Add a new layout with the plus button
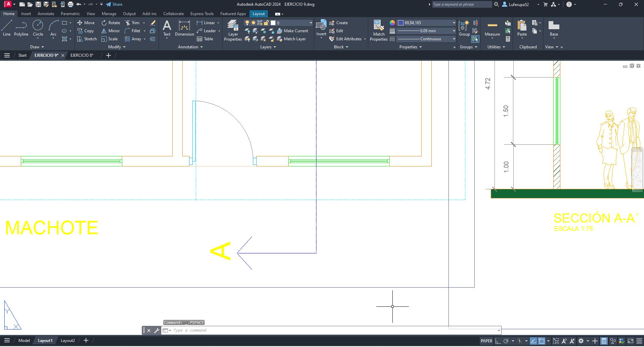Viewport: 644px width, 347px height. click(x=86, y=341)
